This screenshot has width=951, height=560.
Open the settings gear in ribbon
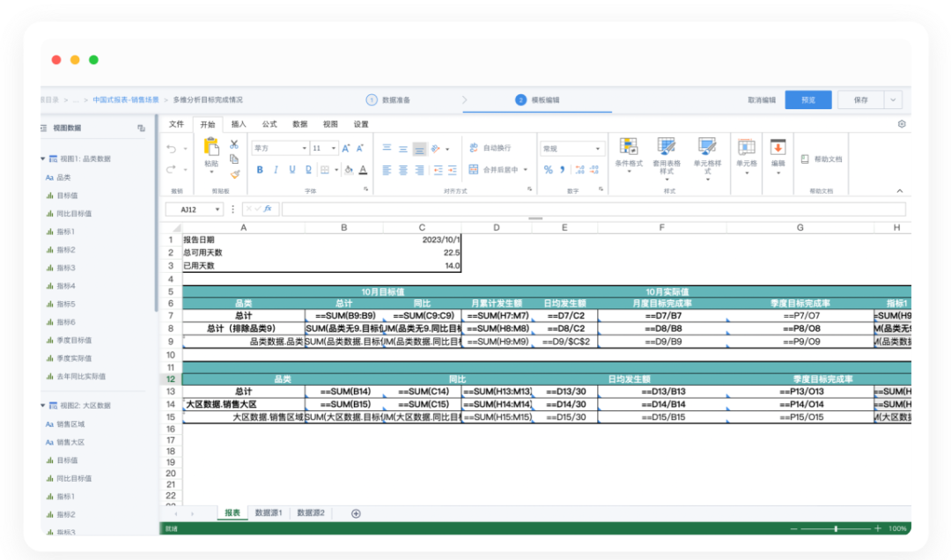[x=902, y=124]
